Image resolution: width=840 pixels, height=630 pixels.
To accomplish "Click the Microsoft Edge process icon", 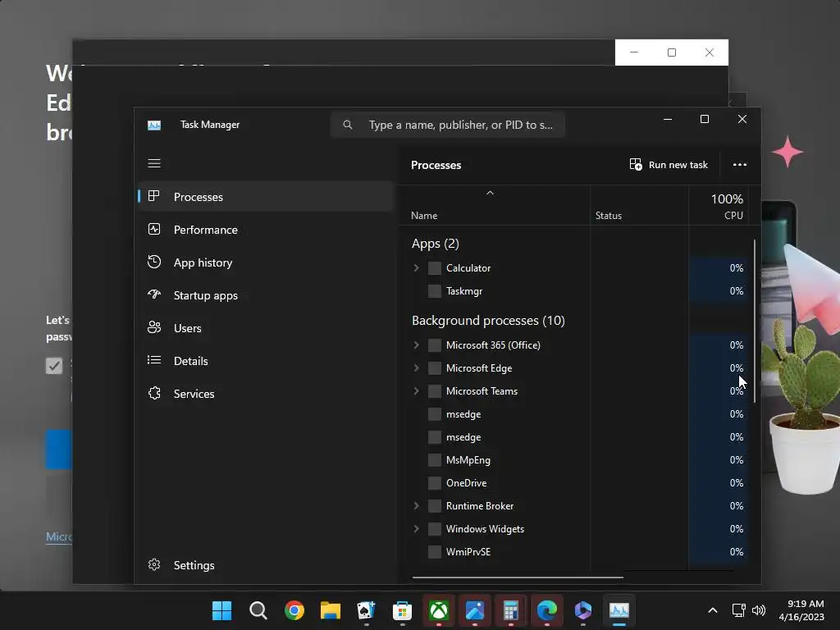I will tap(435, 368).
